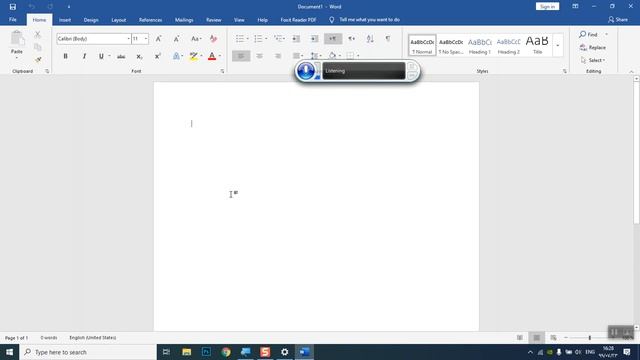The width and height of the screenshot is (640, 360).
Task: Open Windows Settings gear in the taskbar
Action: click(284, 352)
